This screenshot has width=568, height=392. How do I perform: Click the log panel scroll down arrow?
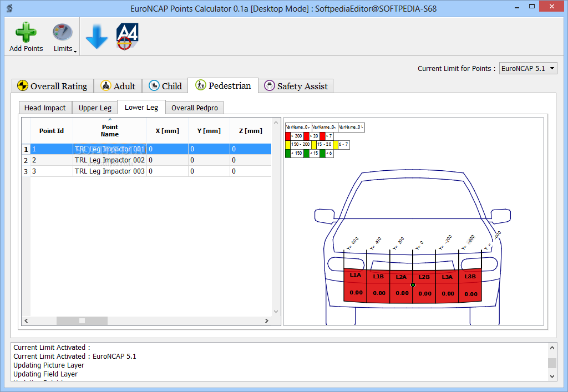[552, 376]
